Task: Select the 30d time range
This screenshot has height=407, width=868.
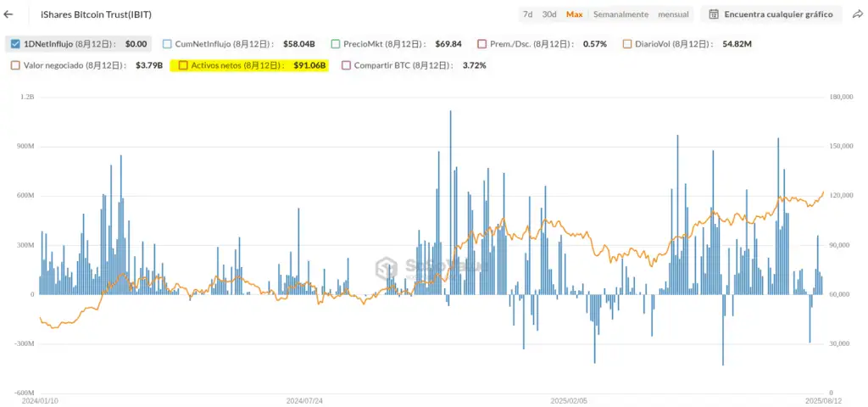Action: point(549,14)
